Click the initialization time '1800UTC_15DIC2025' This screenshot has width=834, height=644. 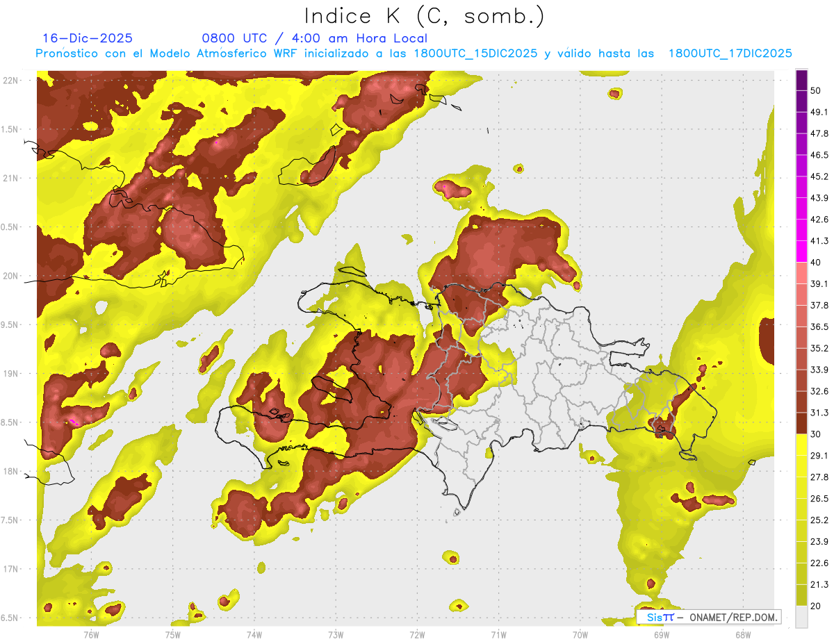(475, 53)
